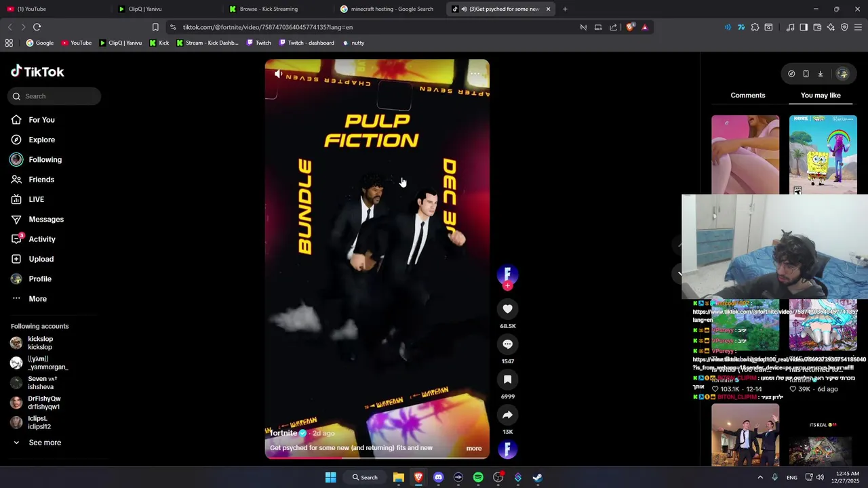Open Brave Wallet icon
This screenshot has height=488, width=868.
(817, 27)
